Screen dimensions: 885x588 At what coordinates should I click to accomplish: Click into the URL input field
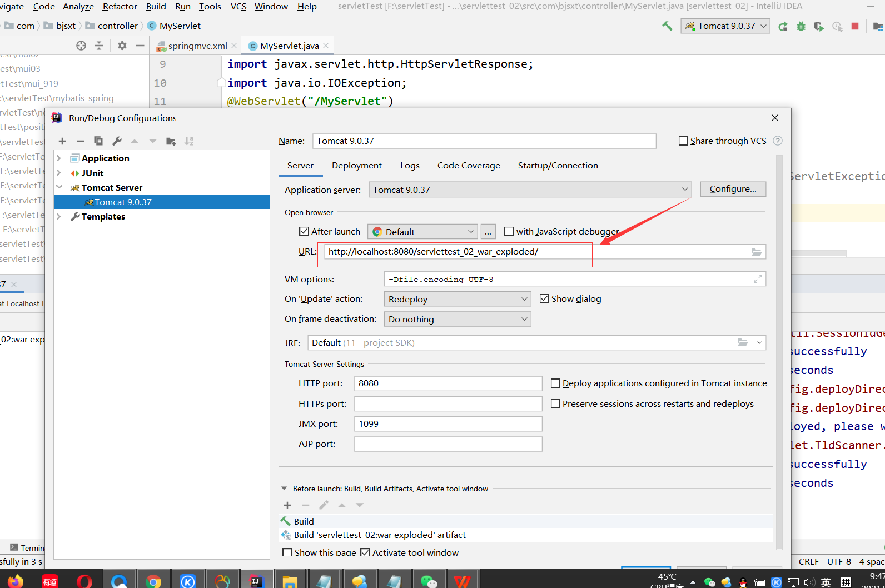(x=545, y=252)
